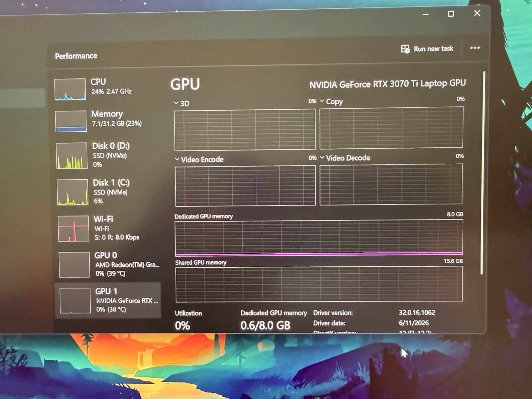Select the Disk 0 (D:) activity graph
The height and width of the screenshot is (399, 532).
[x=71, y=156]
